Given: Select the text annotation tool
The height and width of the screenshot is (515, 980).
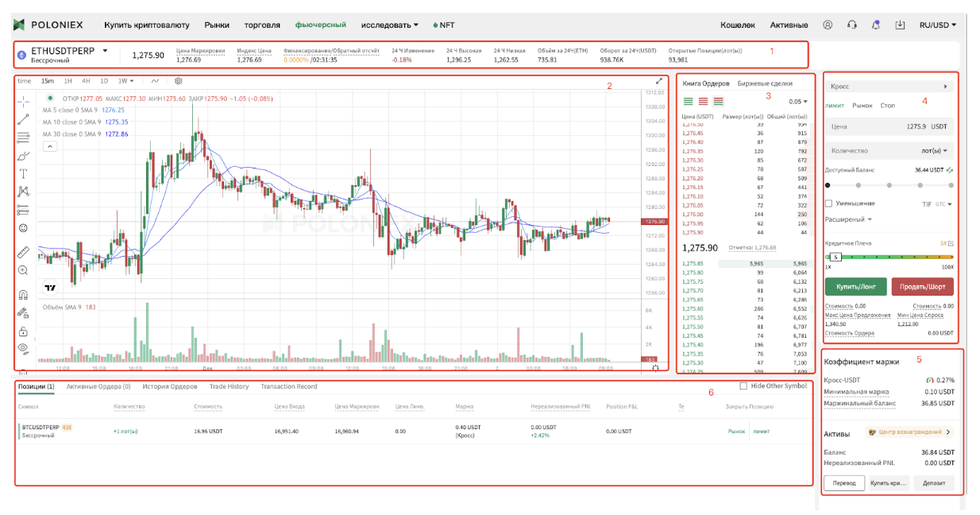Looking at the screenshot, I should [24, 173].
